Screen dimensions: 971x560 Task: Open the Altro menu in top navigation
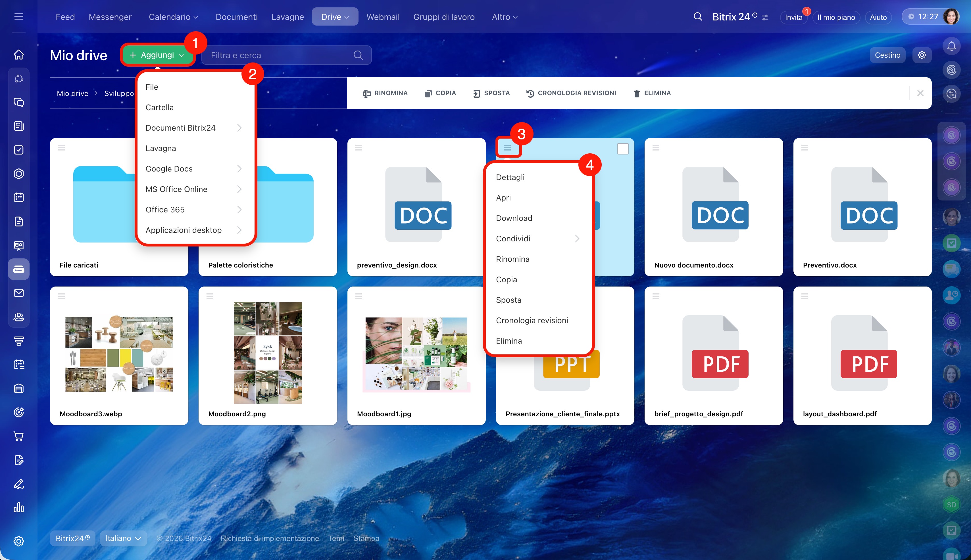(x=504, y=17)
